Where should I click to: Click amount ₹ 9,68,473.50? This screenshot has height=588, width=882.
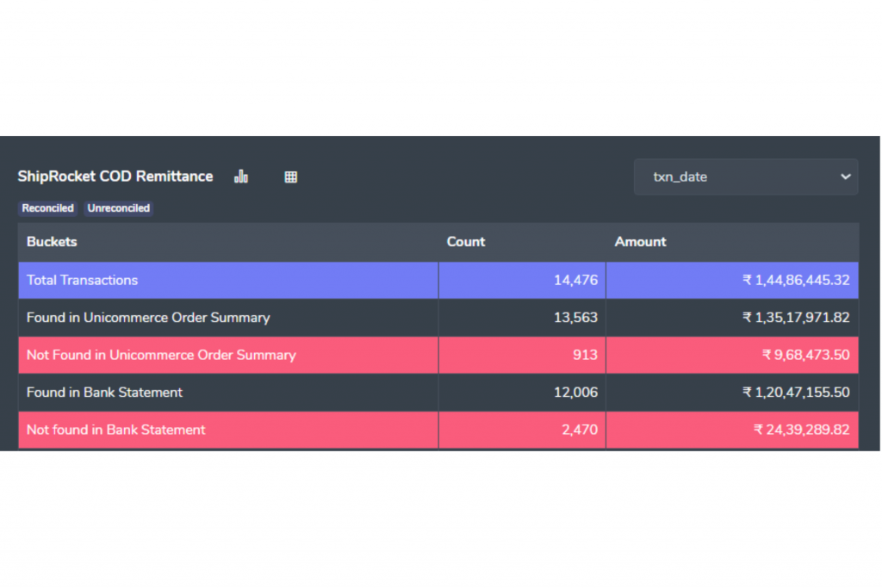[806, 355]
